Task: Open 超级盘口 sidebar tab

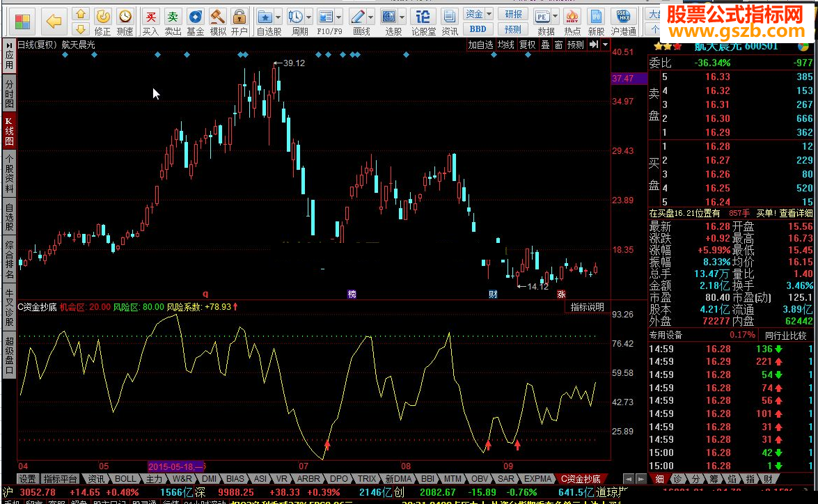Action: pos(9,356)
